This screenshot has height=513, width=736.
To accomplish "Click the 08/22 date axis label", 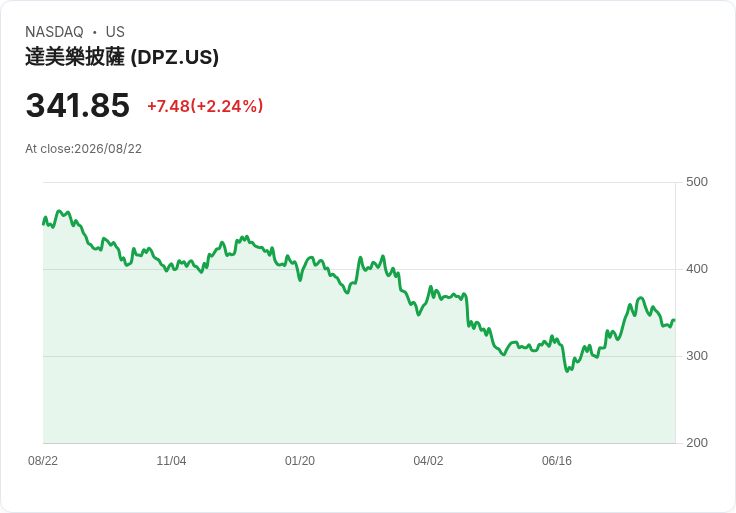I will pyautogui.click(x=43, y=461).
